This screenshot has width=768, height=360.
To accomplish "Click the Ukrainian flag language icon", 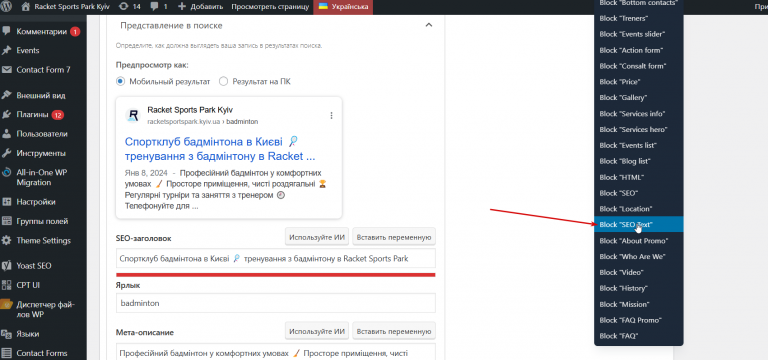I will tap(323, 7).
